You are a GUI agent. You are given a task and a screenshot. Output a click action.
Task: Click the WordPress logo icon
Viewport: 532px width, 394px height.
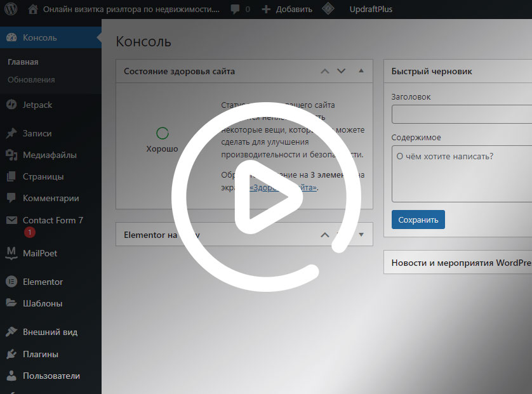(x=11, y=10)
